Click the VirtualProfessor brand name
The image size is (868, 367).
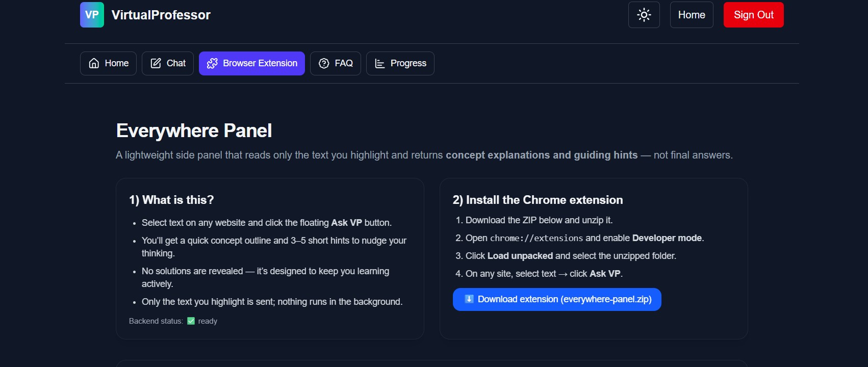(161, 15)
